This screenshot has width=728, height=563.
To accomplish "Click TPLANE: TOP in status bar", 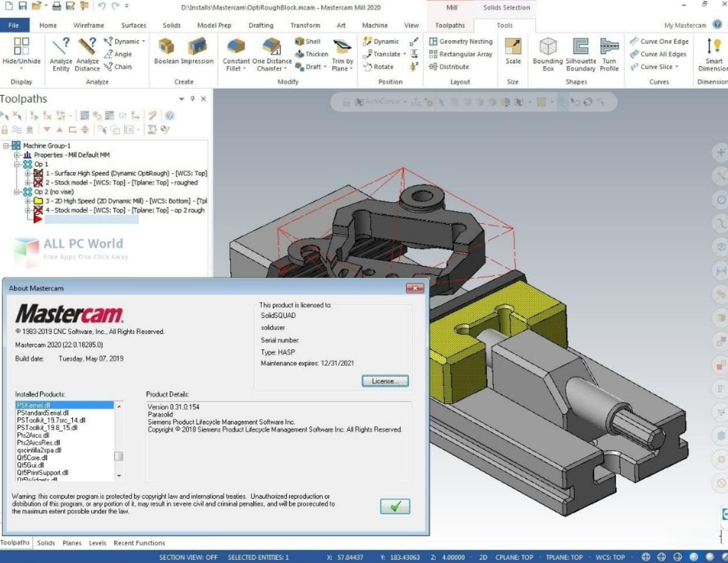I will point(564,557).
